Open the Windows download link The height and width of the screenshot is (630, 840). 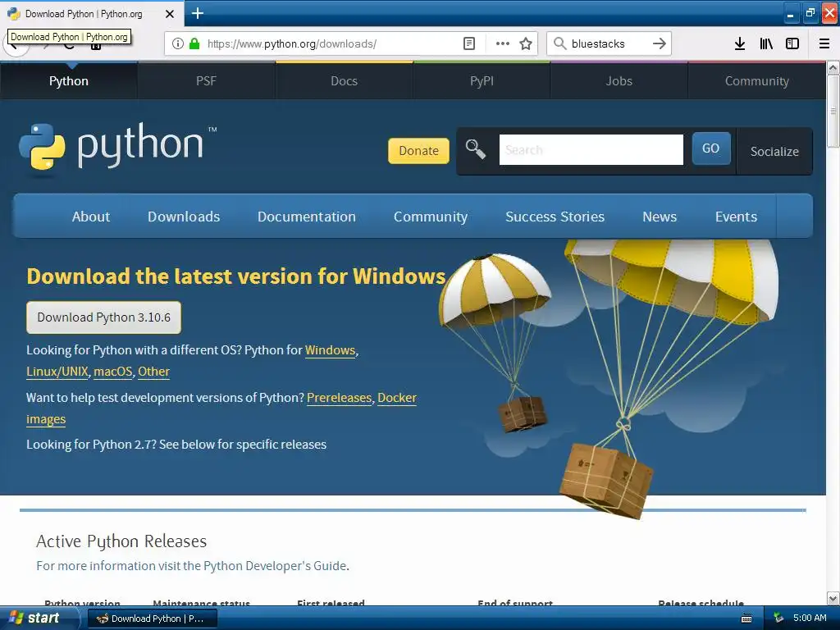[330, 350]
